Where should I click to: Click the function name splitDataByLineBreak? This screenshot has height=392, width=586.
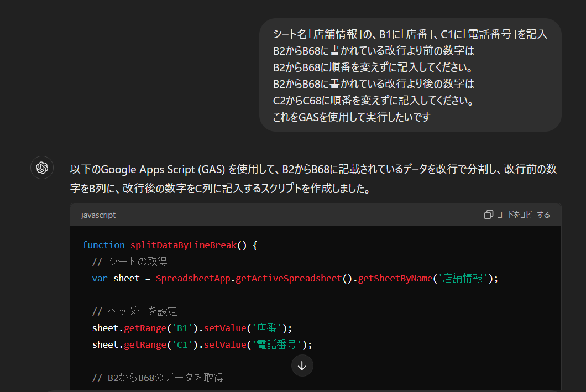(184, 245)
